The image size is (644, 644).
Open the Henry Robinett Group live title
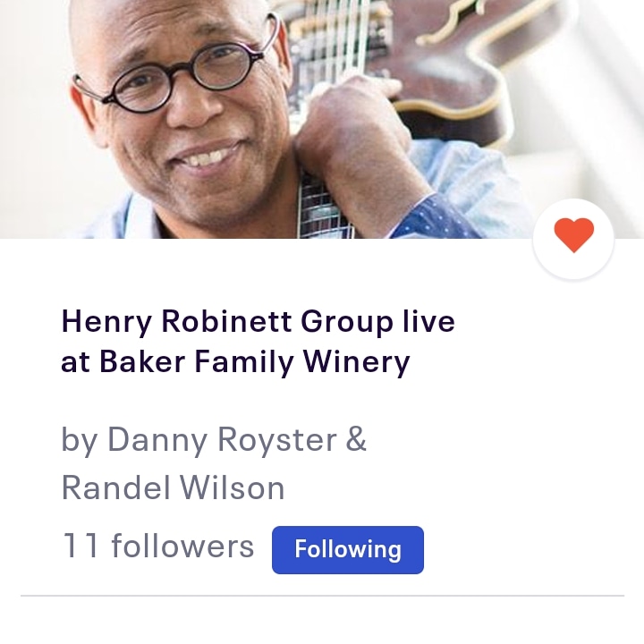[x=258, y=342]
